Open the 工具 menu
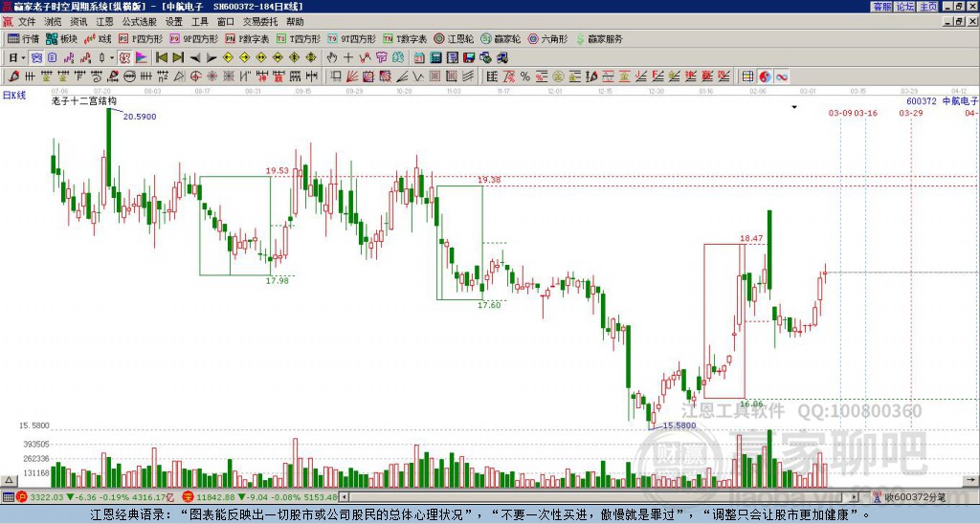Image resolution: width=980 pixels, height=524 pixels. pyautogui.click(x=200, y=22)
